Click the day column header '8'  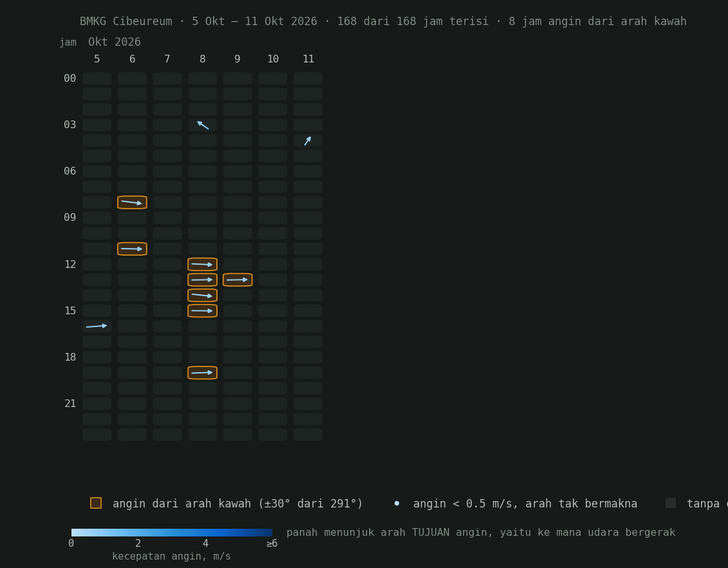tap(202, 59)
